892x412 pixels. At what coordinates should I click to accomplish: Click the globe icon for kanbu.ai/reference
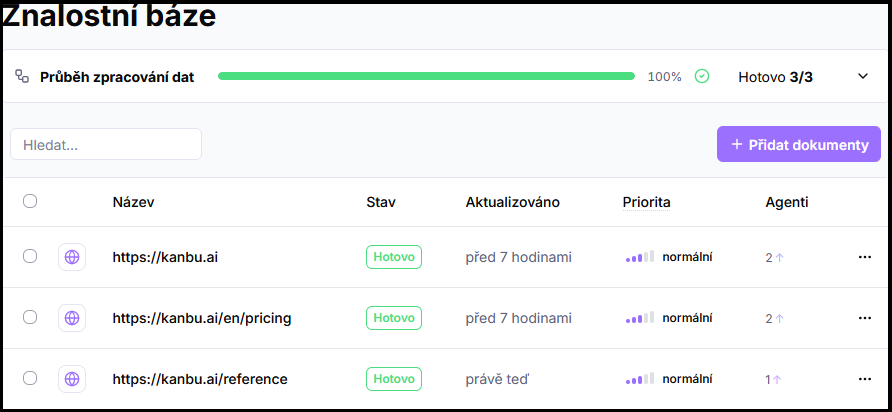click(x=72, y=379)
